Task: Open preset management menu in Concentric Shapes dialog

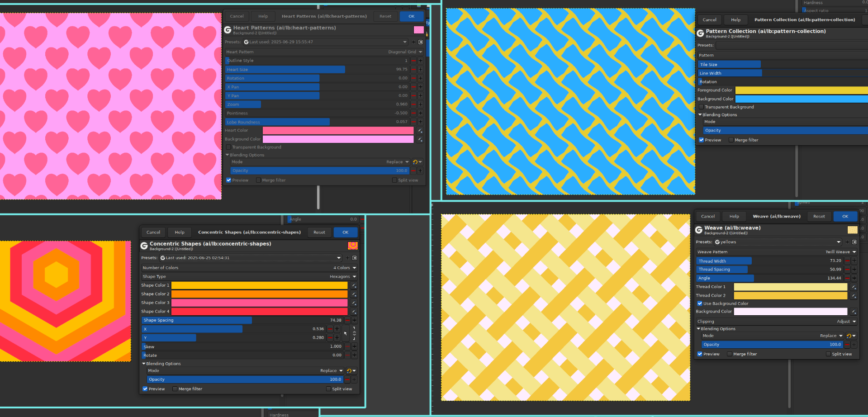Action: 355,258
